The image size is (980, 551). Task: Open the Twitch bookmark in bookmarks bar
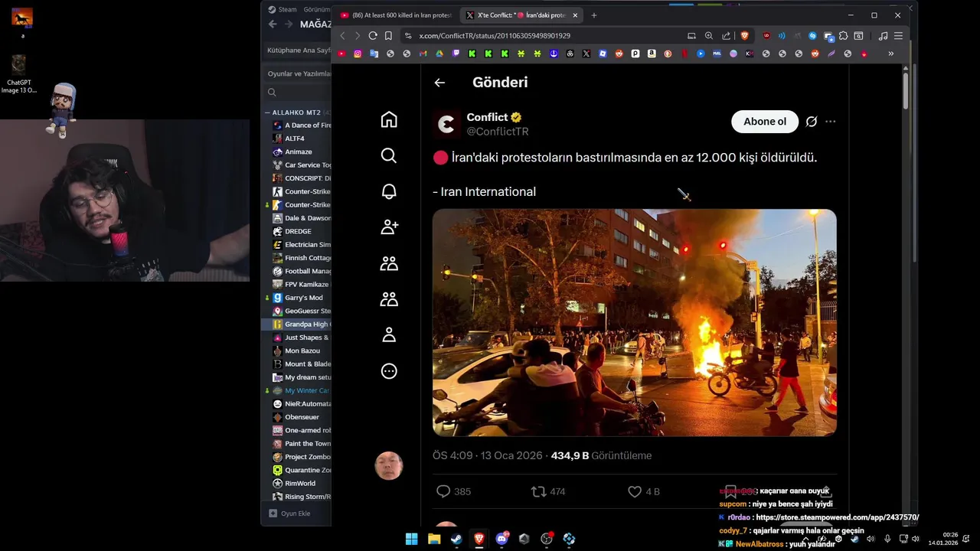point(456,54)
